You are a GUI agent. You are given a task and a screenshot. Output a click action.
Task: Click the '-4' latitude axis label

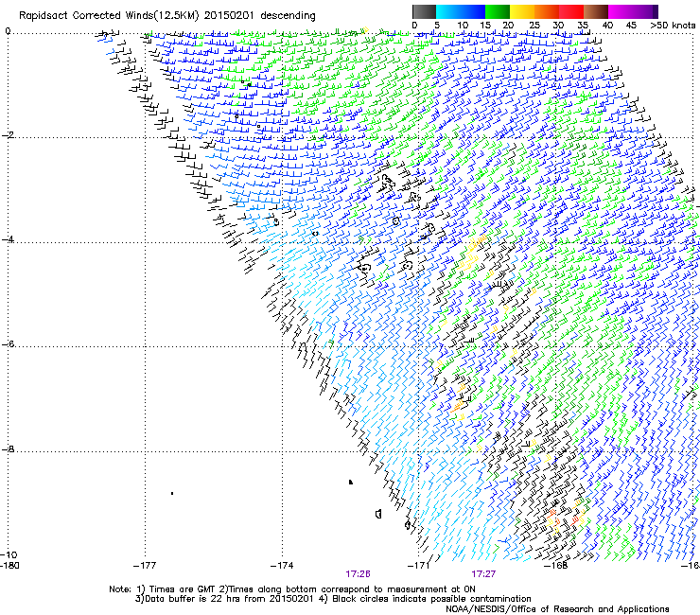8,239
